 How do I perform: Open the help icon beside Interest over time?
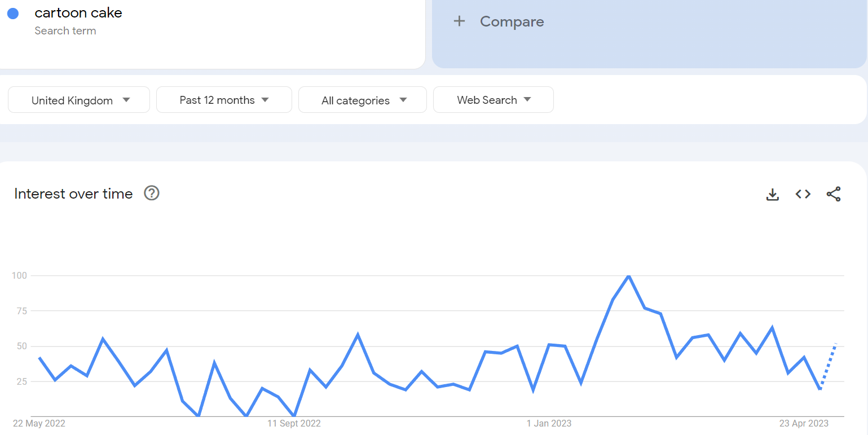152,193
